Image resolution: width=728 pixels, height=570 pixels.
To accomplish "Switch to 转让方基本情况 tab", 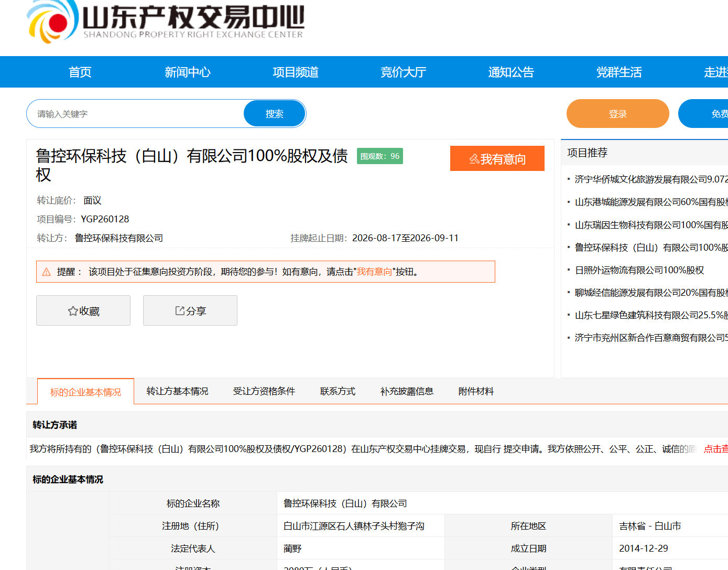I will pos(177,391).
